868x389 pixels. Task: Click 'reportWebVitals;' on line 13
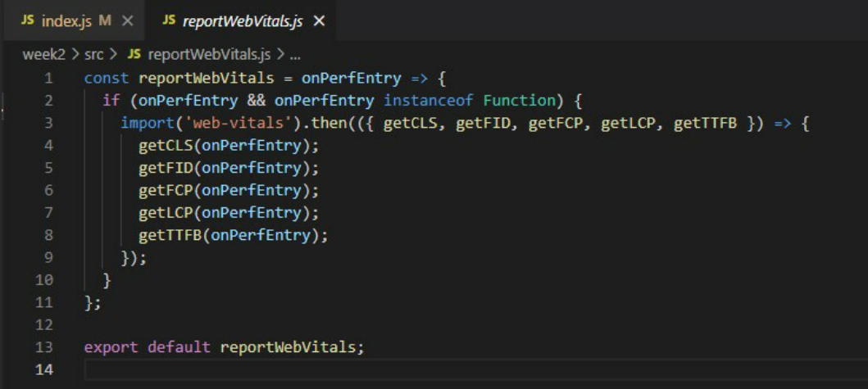click(x=293, y=347)
